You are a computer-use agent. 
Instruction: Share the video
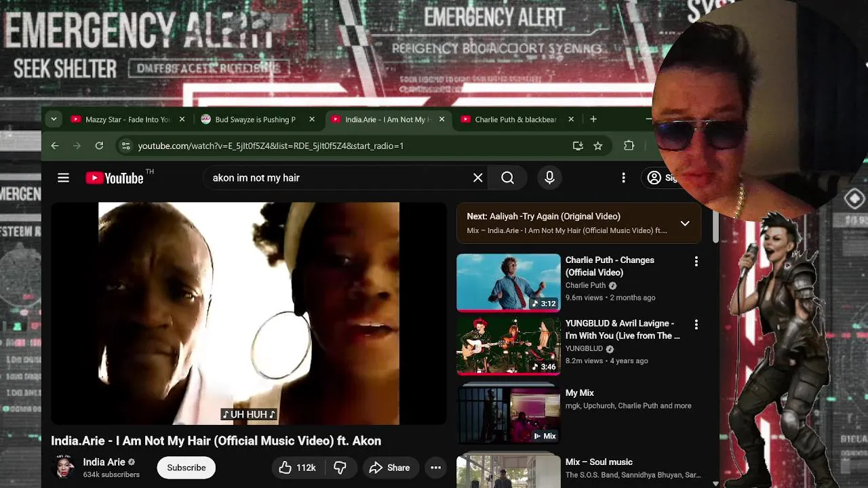click(389, 468)
